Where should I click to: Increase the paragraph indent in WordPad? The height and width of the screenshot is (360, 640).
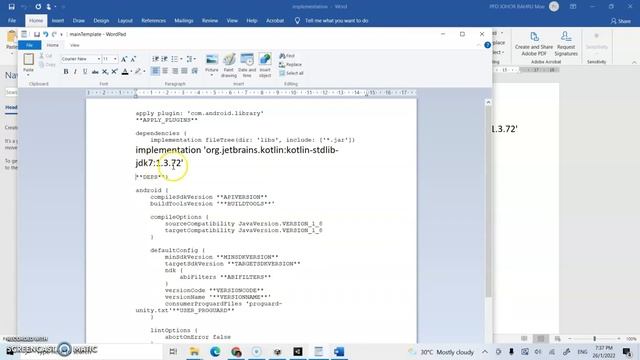point(164,59)
